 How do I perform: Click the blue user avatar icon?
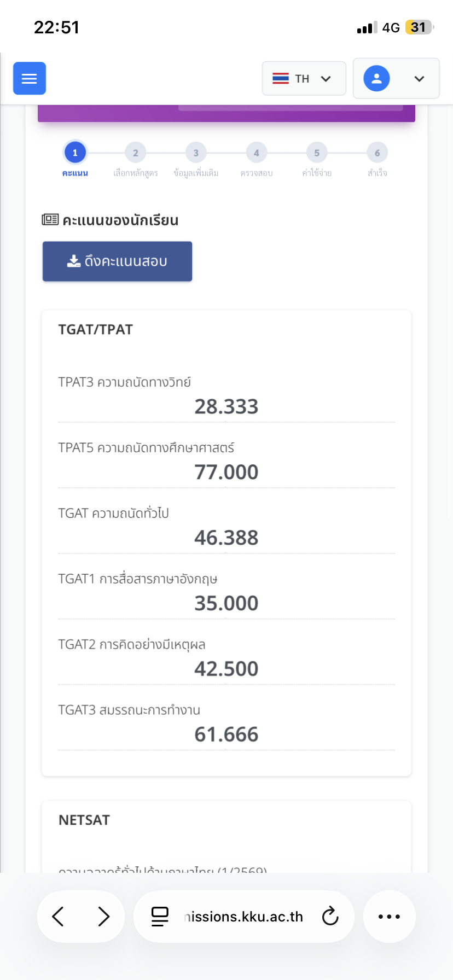pyautogui.click(x=376, y=78)
